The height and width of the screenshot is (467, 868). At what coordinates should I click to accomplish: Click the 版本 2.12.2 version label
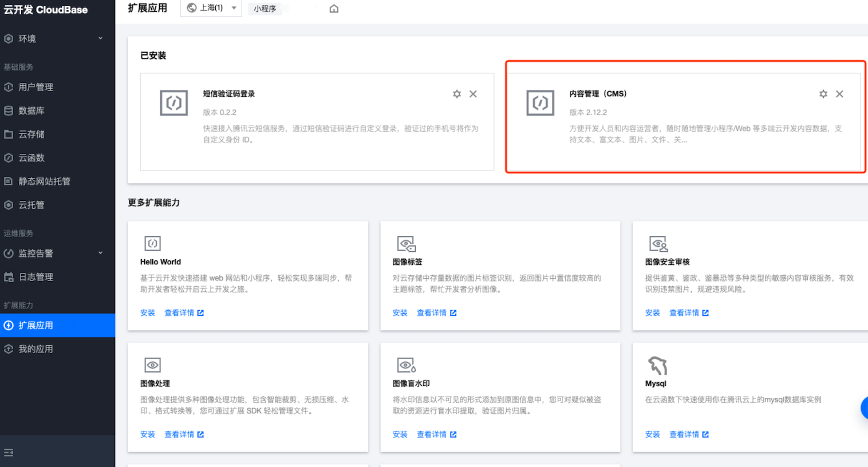click(x=588, y=113)
